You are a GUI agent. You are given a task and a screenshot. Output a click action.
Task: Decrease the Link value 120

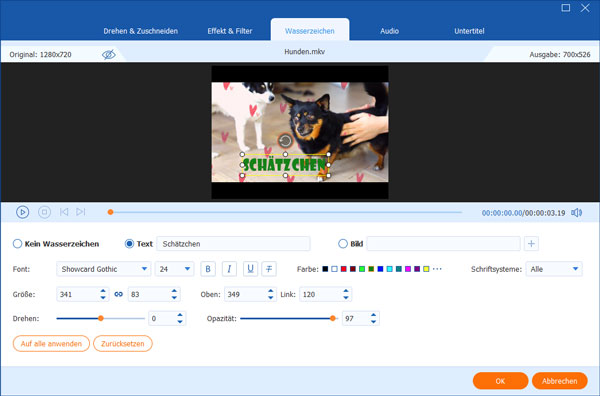point(346,298)
